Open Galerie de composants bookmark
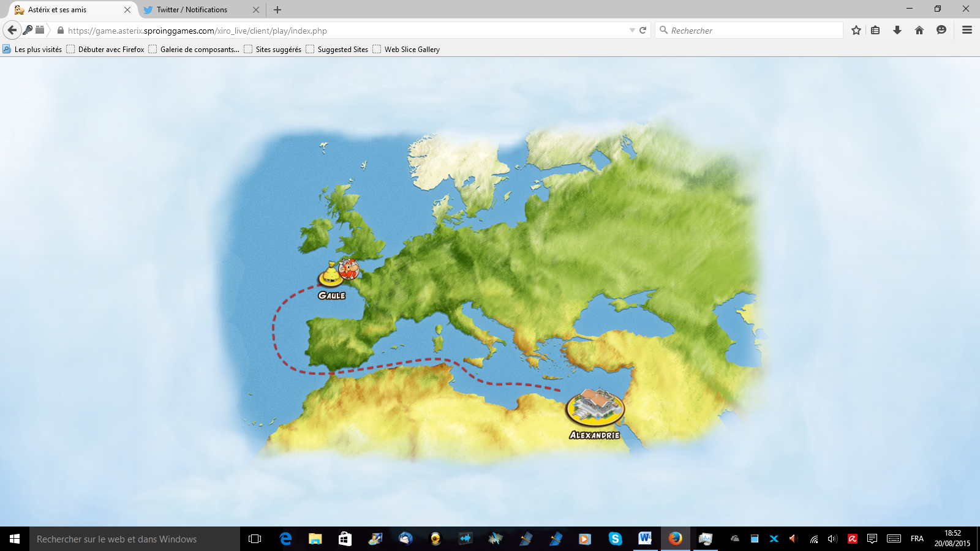 pyautogui.click(x=194, y=50)
